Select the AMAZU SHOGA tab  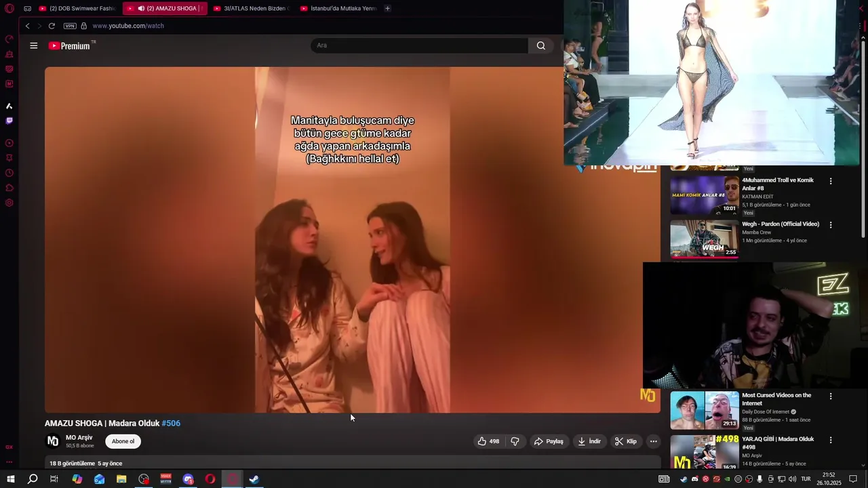(165, 9)
